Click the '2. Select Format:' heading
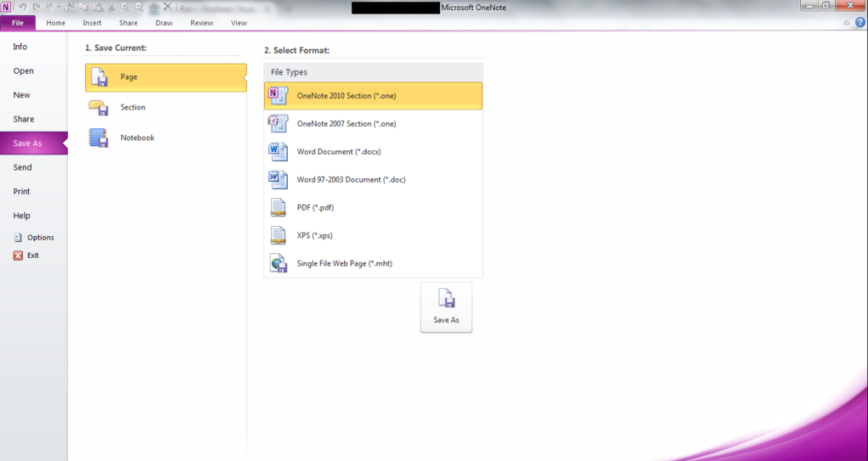 pos(296,50)
